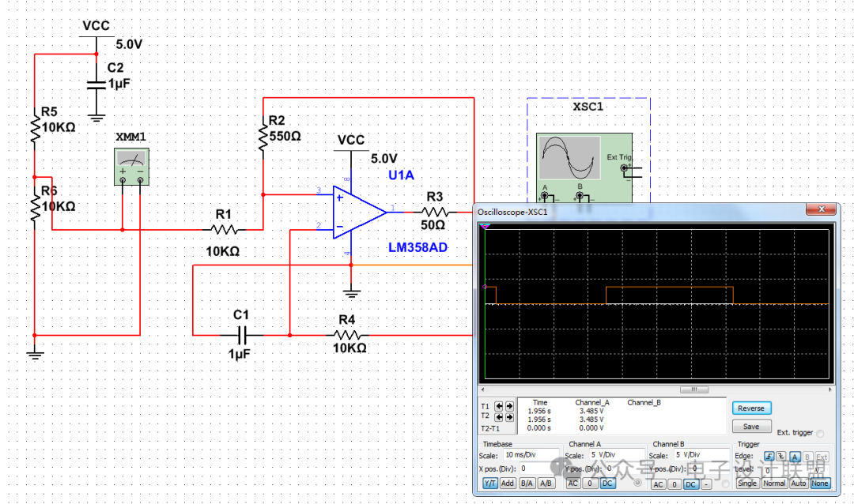Click the Ext Trig terminal on XSC1
The height and width of the screenshot is (504, 854).
[x=624, y=168]
